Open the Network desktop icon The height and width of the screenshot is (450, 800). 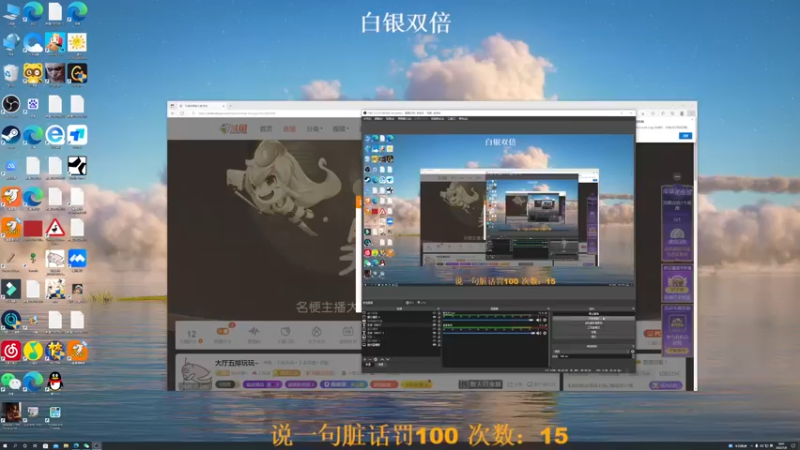[x=11, y=43]
